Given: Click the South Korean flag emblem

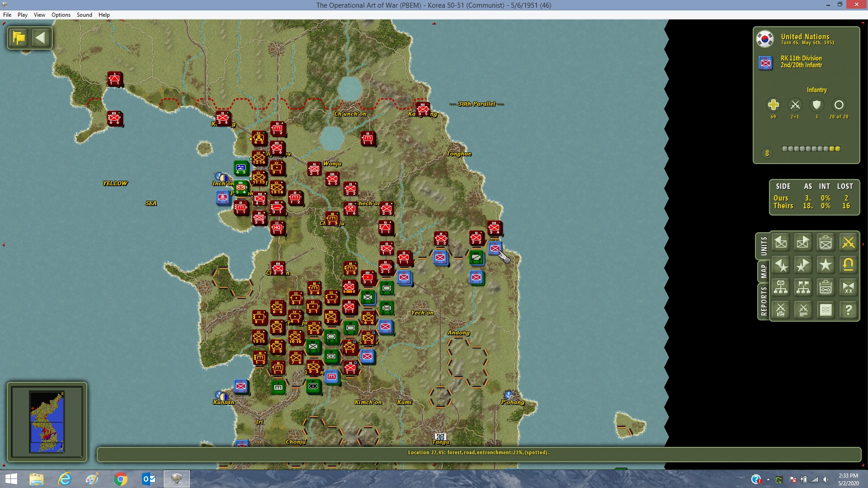Looking at the screenshot, I should click(765, 39).
